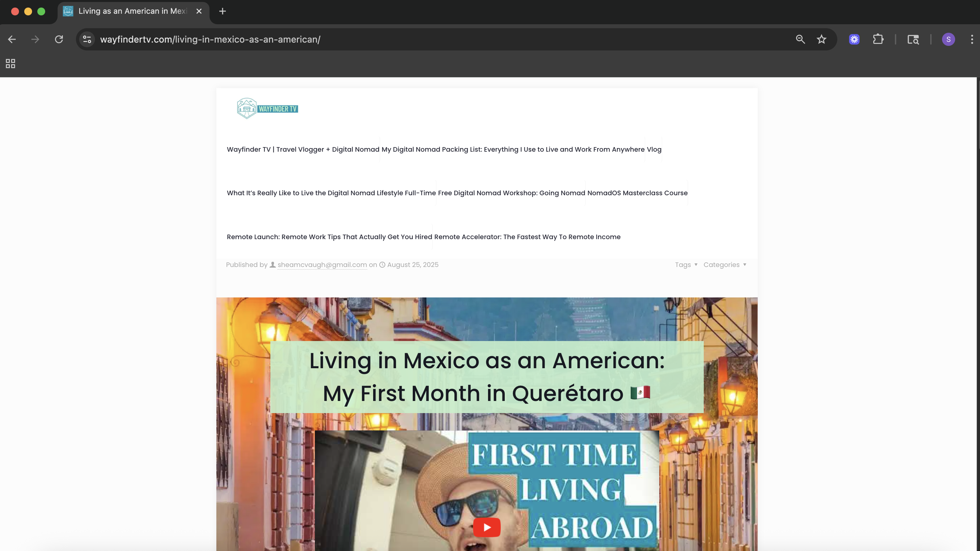Open a new tab with plus button
The image size is (980, 551).
(223, 11)
